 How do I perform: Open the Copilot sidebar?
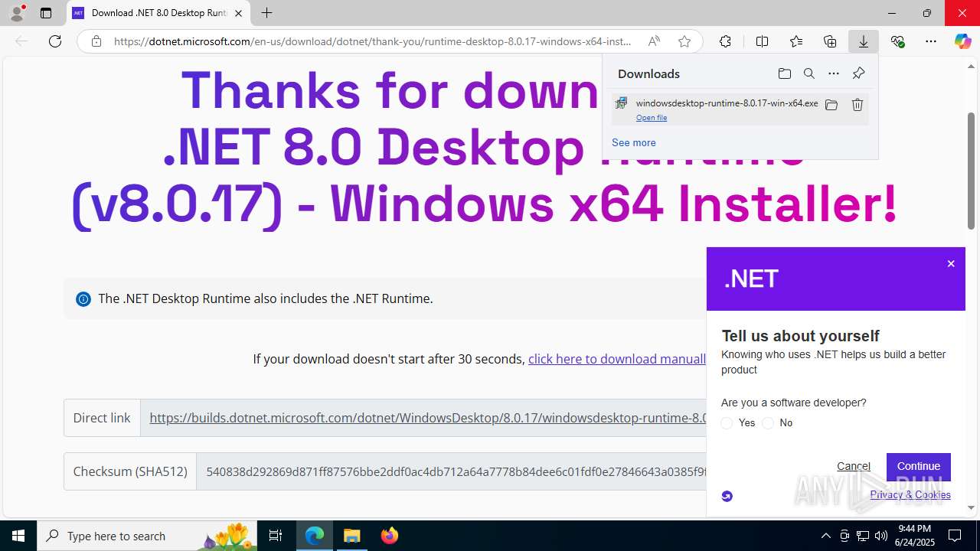coord(962,41)
